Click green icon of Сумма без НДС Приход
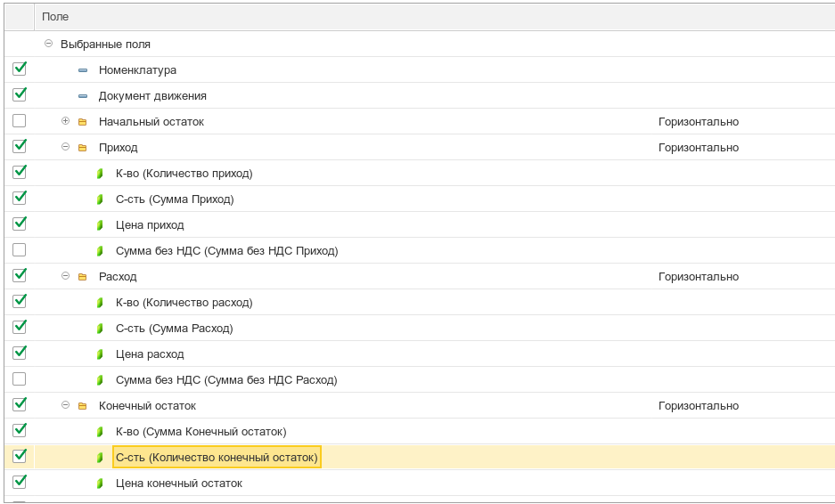835x504 pixels. [100, 251]
